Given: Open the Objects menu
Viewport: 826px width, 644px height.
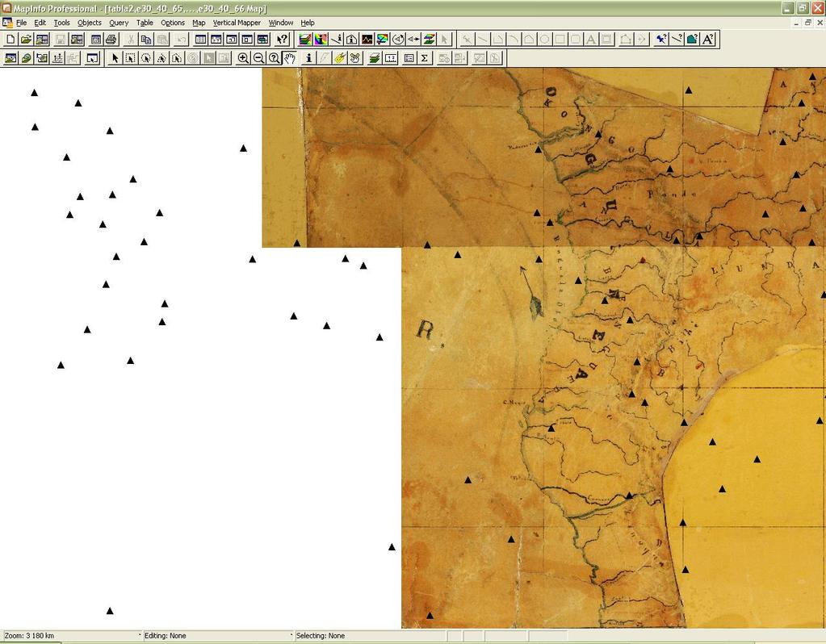Looking at the screenshot, I should click(90, 23).
